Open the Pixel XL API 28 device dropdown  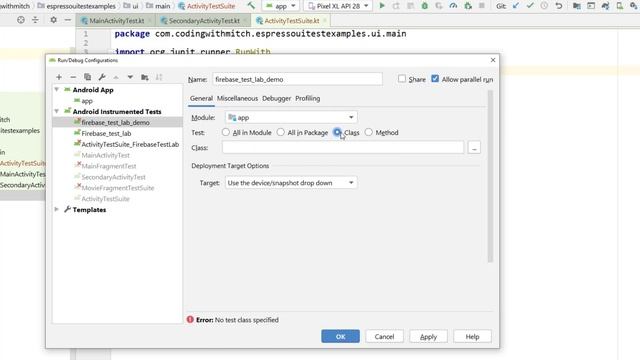[x=338, y=6]
